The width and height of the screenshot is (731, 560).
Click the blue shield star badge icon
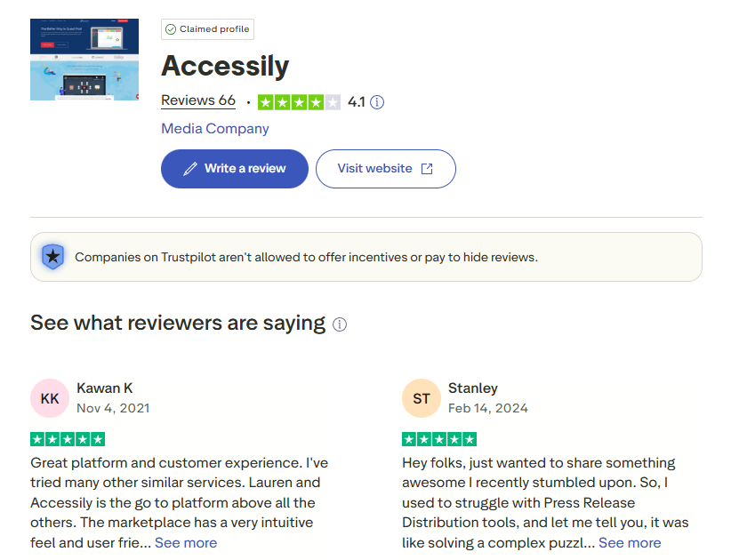tap(53, 256)
